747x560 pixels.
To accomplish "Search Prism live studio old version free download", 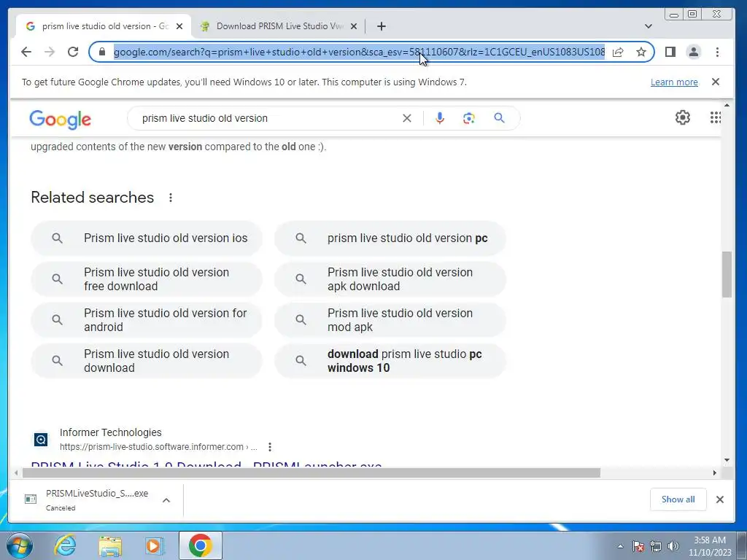I will coord(147,279).
